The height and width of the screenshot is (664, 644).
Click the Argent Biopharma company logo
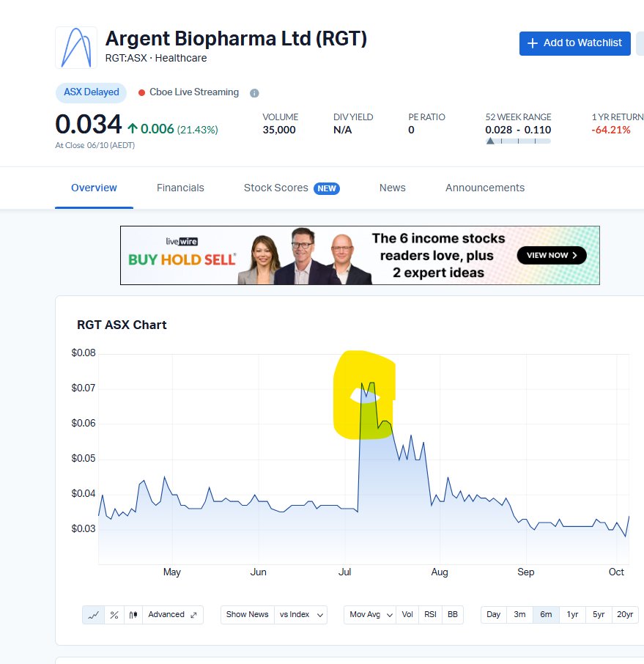tap(76, 48)
